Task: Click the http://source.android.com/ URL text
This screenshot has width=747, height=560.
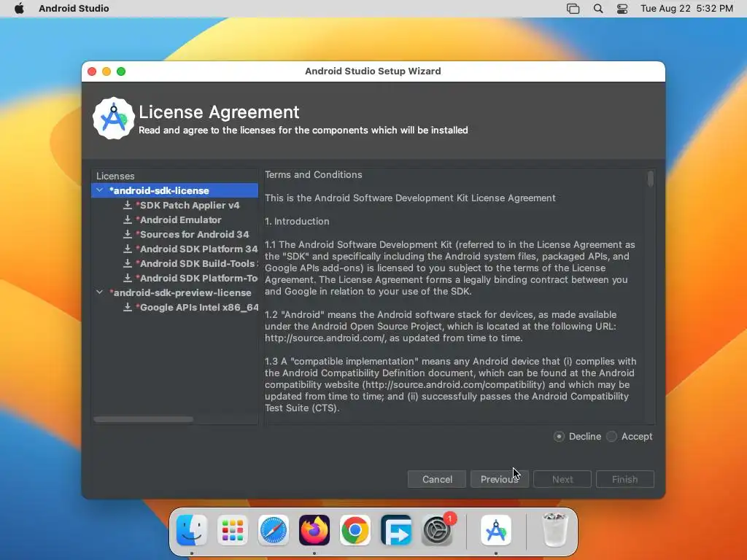Action: tap(325, 338)
